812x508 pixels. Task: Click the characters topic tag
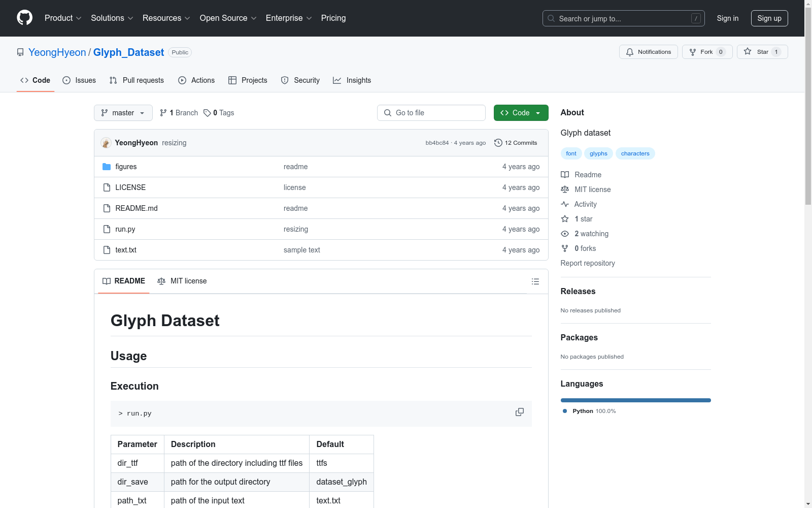click(x=635, y=153)
